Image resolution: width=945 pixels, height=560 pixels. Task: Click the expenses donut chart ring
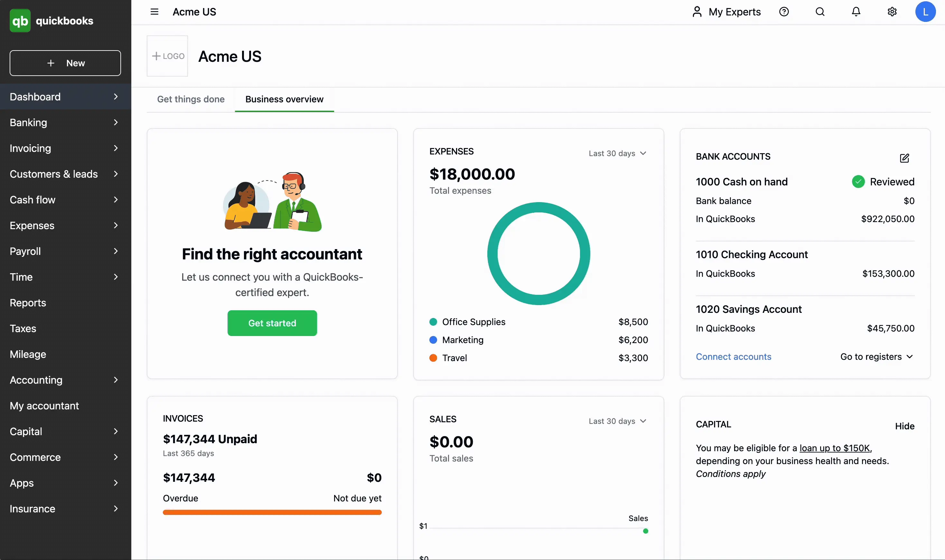click(x=492, y=254)
